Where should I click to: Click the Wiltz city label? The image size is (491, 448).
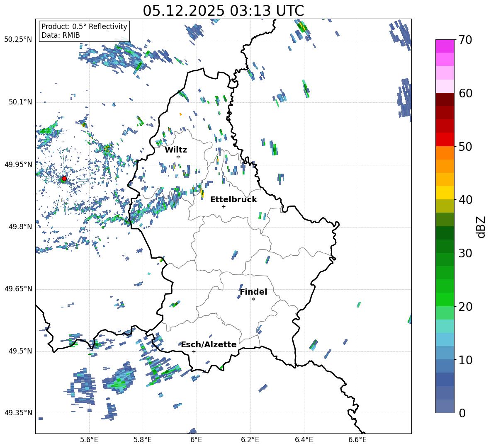[176, 150]
